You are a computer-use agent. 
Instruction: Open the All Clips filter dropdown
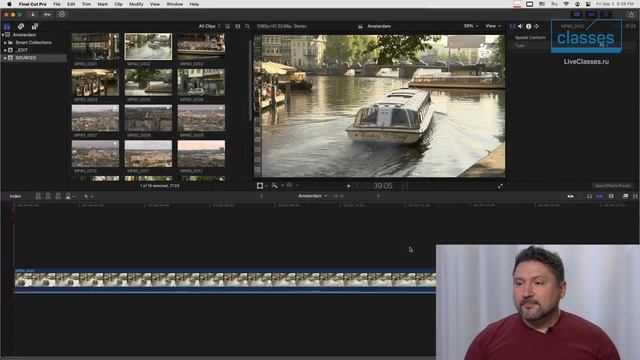pyautogui.click(x=209, y=26)
